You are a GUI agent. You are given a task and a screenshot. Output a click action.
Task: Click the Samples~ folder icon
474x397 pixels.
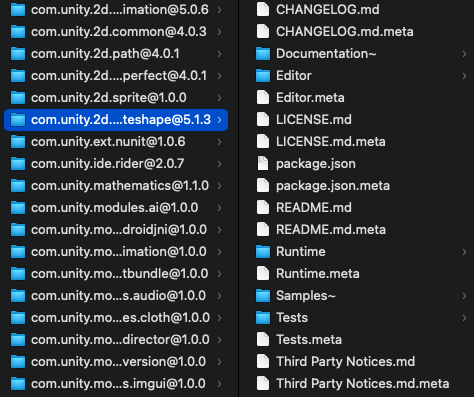(x=263, y=296)
